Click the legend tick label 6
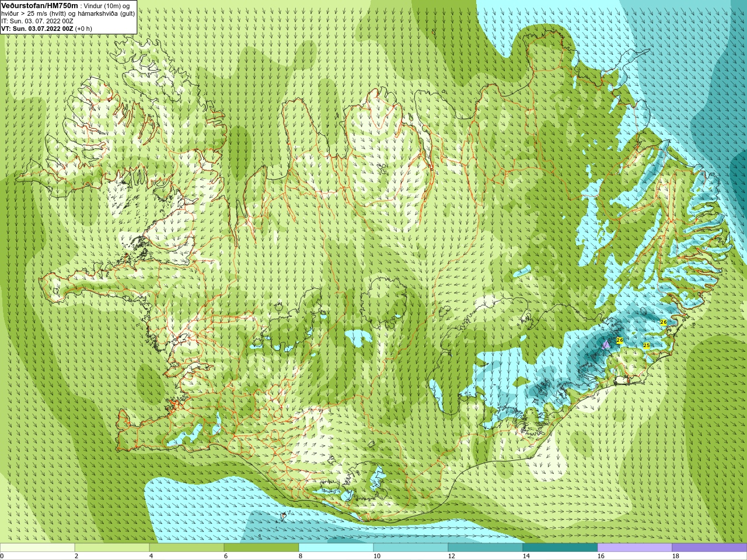The image size is (747, 560). point(226,556)
